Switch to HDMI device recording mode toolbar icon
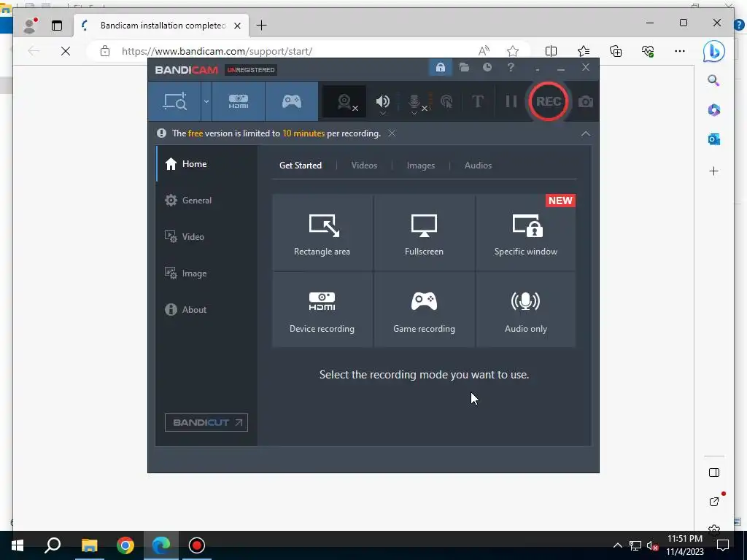 [x=239, y=101]
